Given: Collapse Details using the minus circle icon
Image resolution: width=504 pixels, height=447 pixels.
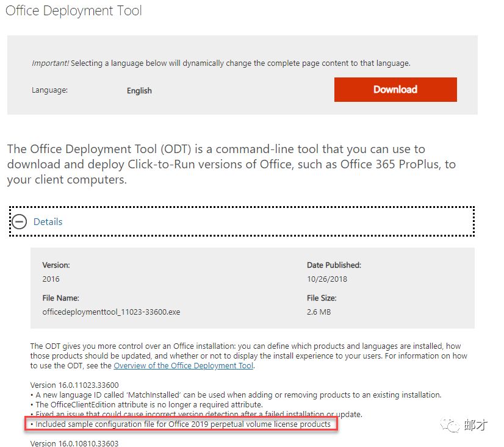Looking at the screenshot, I should 20,222.
